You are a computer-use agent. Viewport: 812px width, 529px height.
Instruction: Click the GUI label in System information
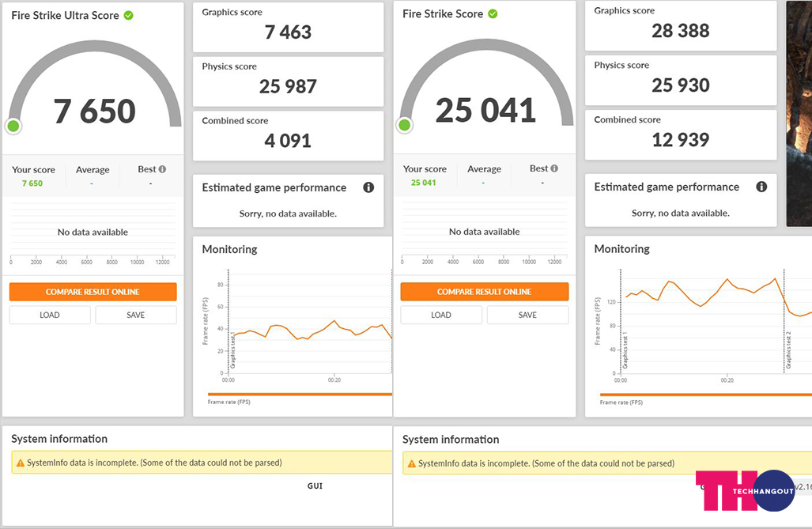[x=315, y=486]
